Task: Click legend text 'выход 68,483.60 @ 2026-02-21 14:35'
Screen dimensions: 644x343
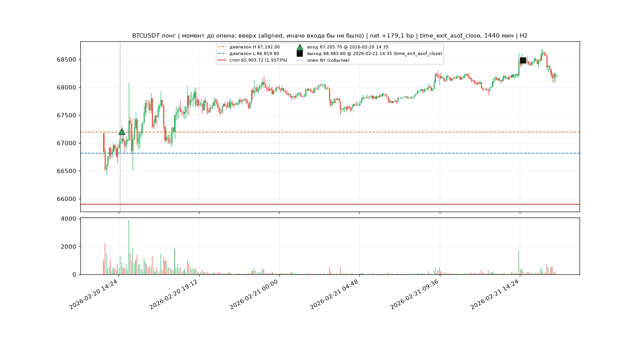Action: [350, 54]
